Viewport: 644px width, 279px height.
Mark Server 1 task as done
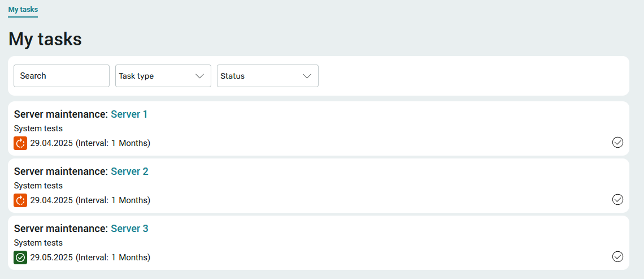click(x=617, y=143)
